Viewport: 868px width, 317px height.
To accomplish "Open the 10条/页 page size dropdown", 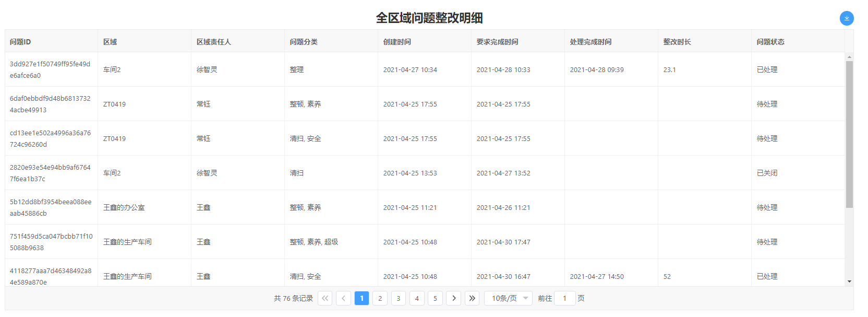I will [509, 298].
